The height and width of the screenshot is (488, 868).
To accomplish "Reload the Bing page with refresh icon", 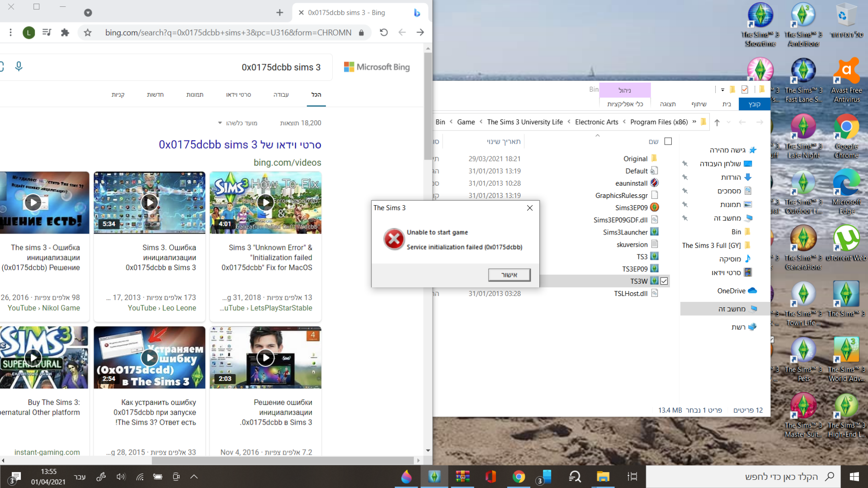I will [383, 33].
